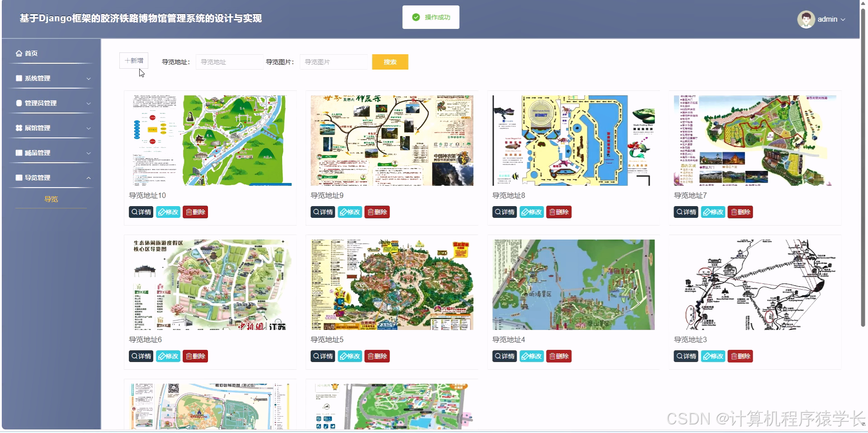
Task: Click the page vertical scrollbar
Action: point(863,167)
